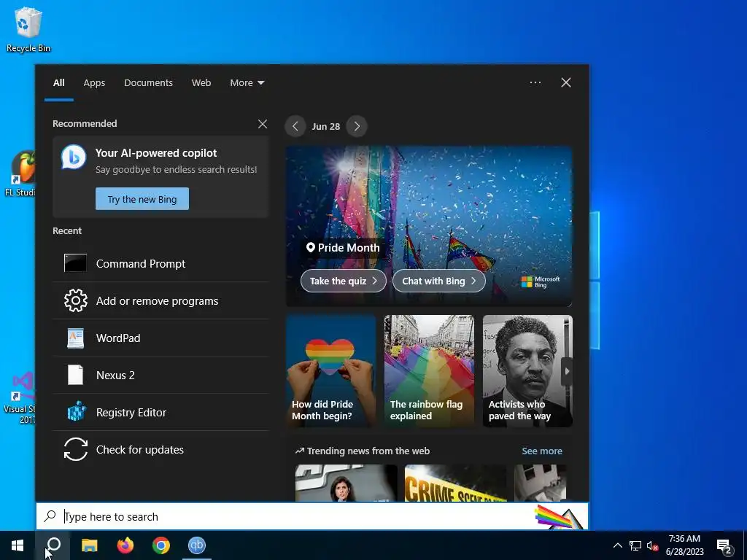
Task: Switch to the Web tab
Action: coord(201,83)
